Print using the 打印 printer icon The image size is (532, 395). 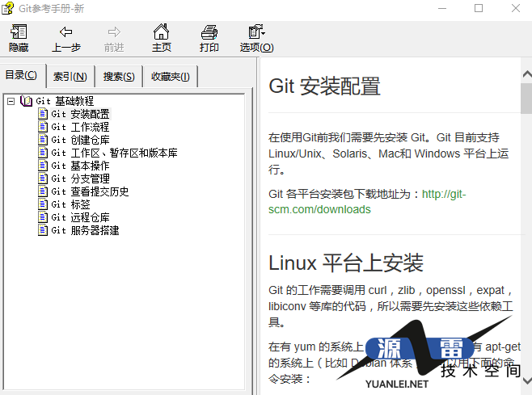[209, 32]
